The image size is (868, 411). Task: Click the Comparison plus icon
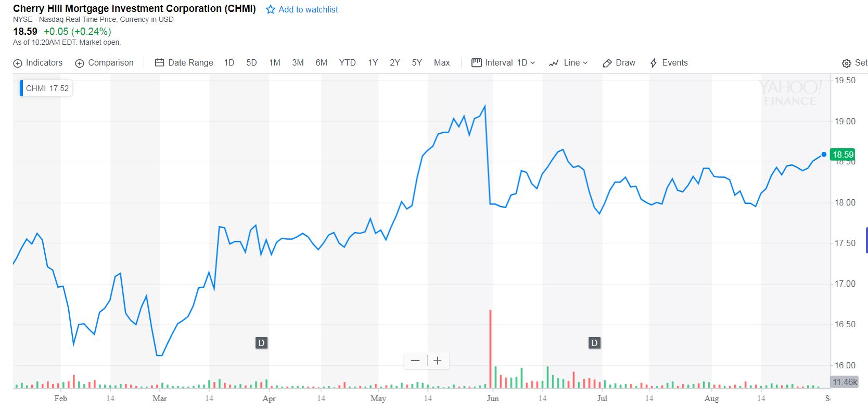[x=80, y=63]
